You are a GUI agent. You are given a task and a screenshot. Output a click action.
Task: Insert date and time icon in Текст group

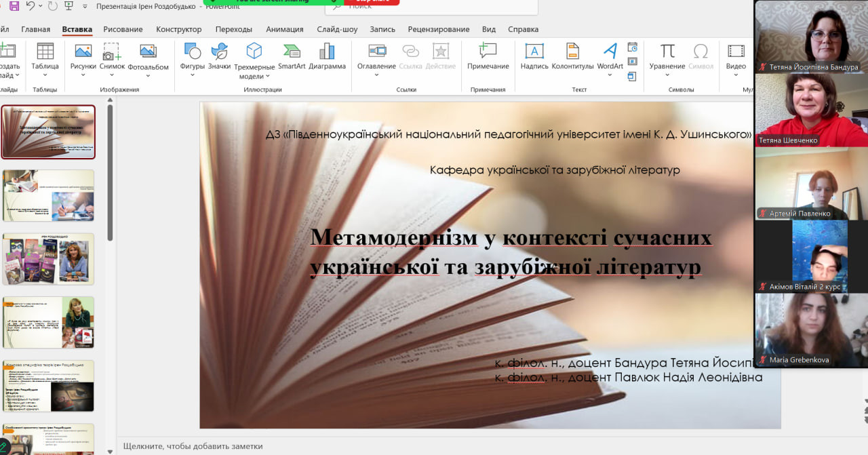(x=632, y=47)
